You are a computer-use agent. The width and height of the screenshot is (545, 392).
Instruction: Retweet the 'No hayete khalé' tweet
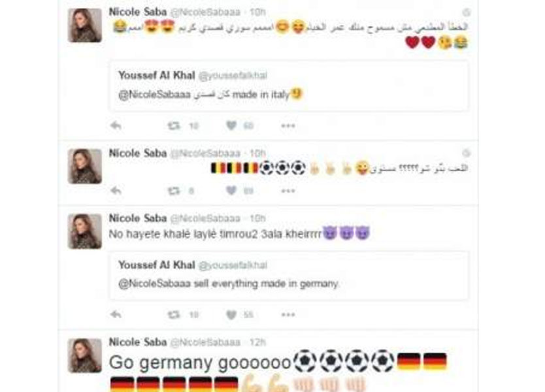coord(174,314)
